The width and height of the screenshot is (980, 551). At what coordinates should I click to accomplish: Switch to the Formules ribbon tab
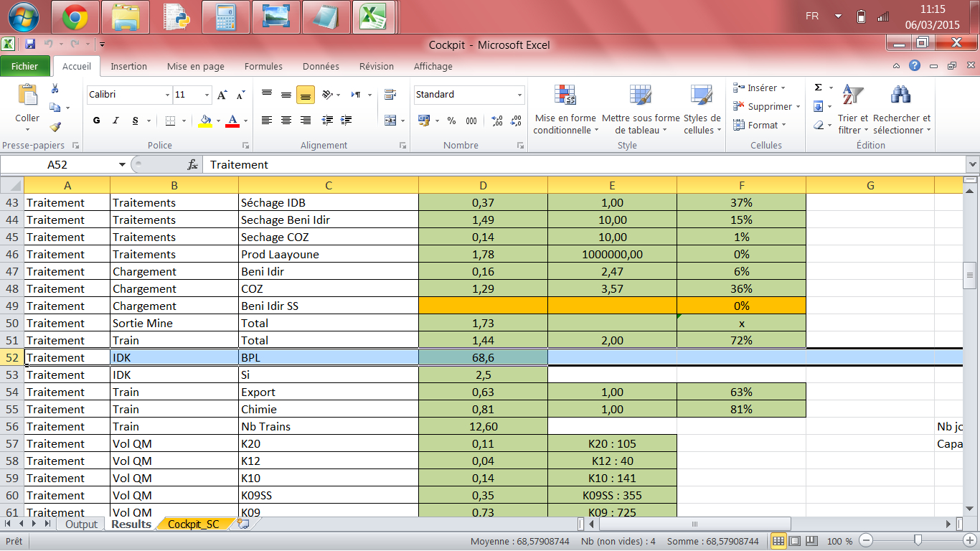[263, 66]
